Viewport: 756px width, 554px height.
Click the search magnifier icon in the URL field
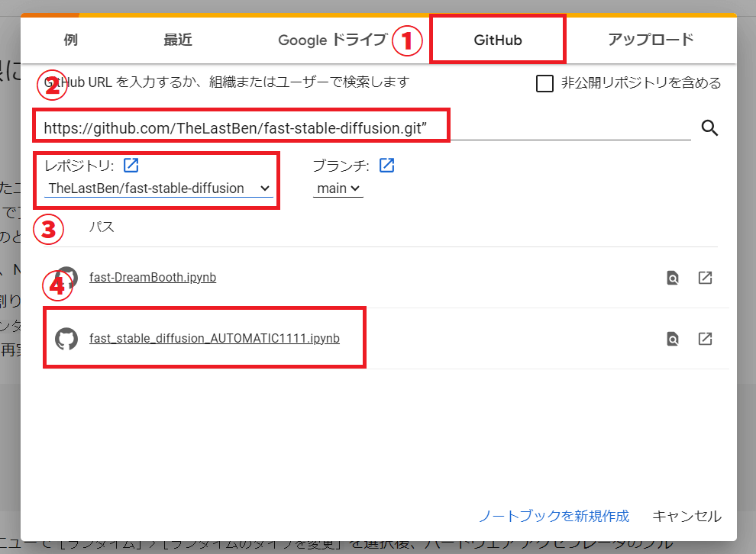click(709, 128)
